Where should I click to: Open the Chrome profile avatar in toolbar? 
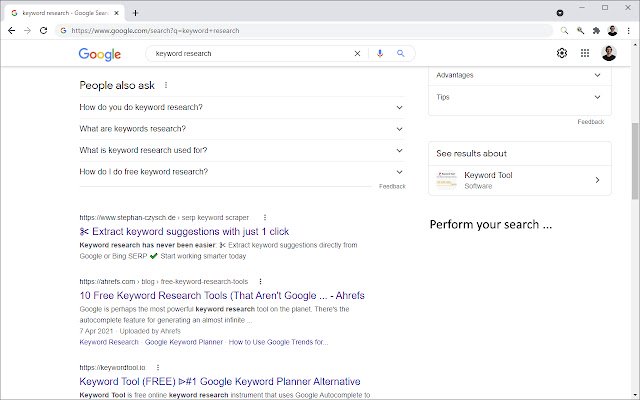coord(612,31)
